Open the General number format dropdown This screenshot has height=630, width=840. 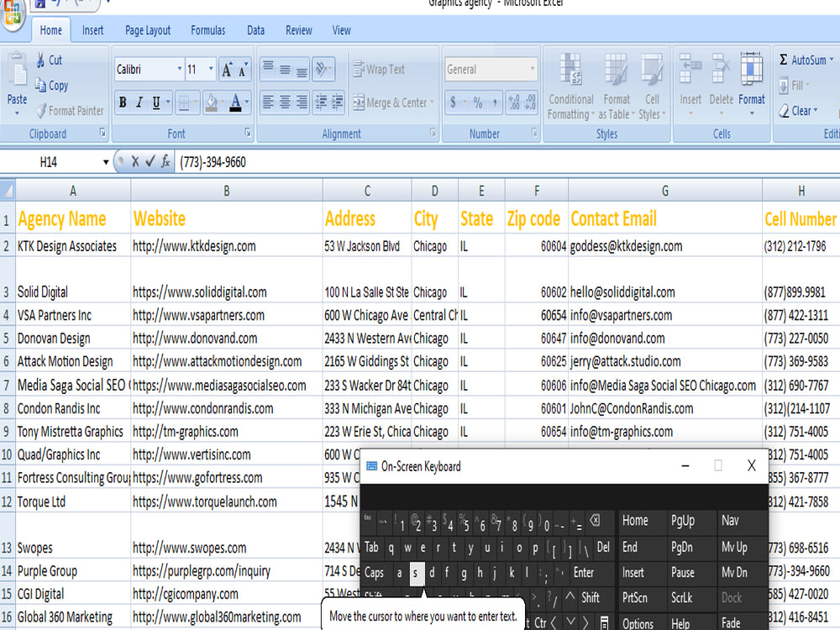point(532,69)
